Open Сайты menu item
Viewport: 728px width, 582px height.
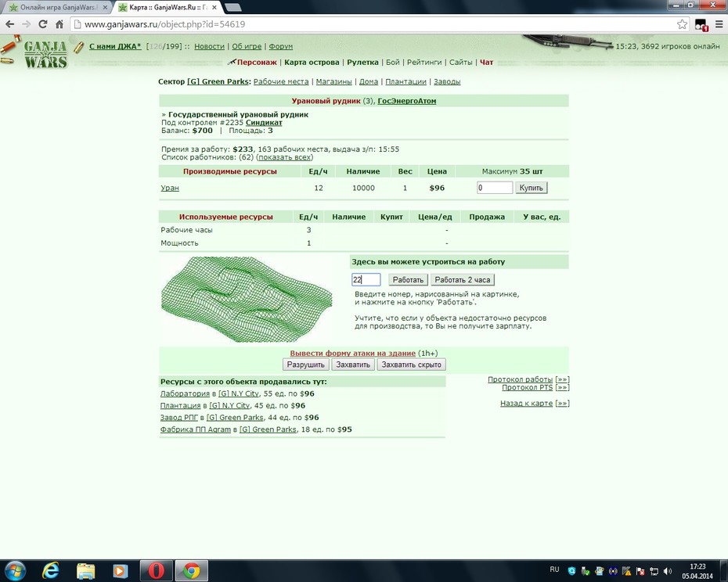[460, 63]
